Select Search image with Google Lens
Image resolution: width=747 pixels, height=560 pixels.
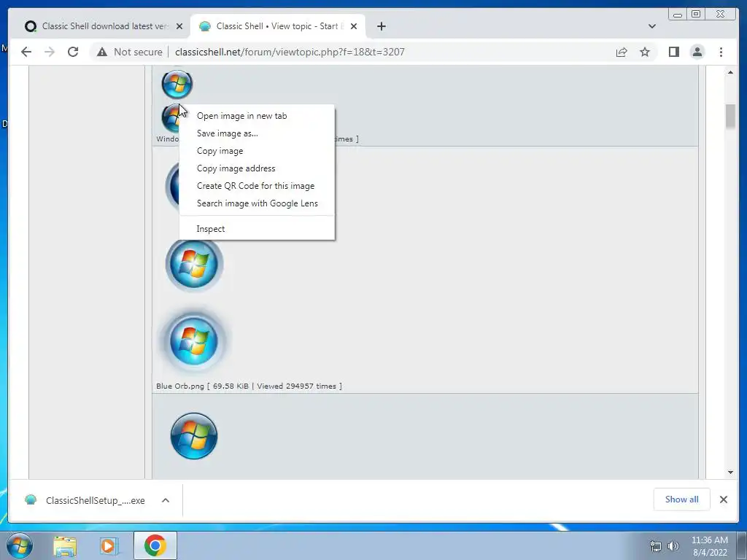point(258,203)
